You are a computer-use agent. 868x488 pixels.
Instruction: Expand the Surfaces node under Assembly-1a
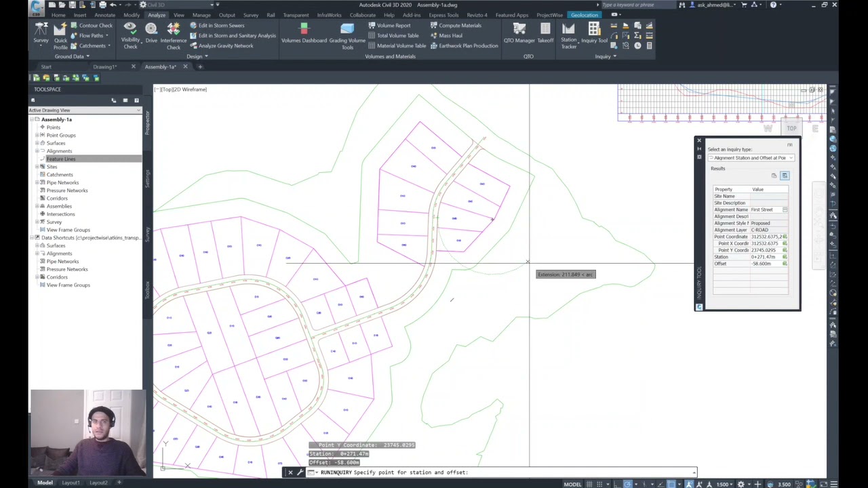click(x=37, y=143)
